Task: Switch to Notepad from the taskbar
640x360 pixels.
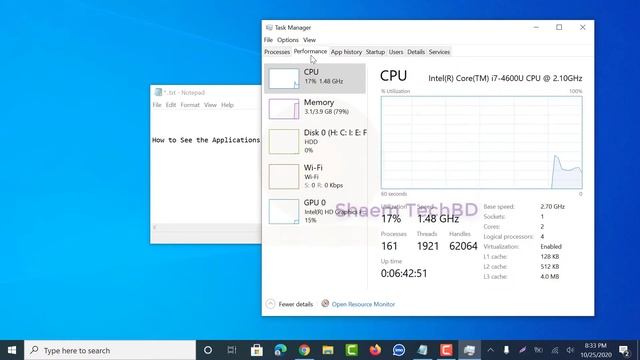Action: point(422,350)
